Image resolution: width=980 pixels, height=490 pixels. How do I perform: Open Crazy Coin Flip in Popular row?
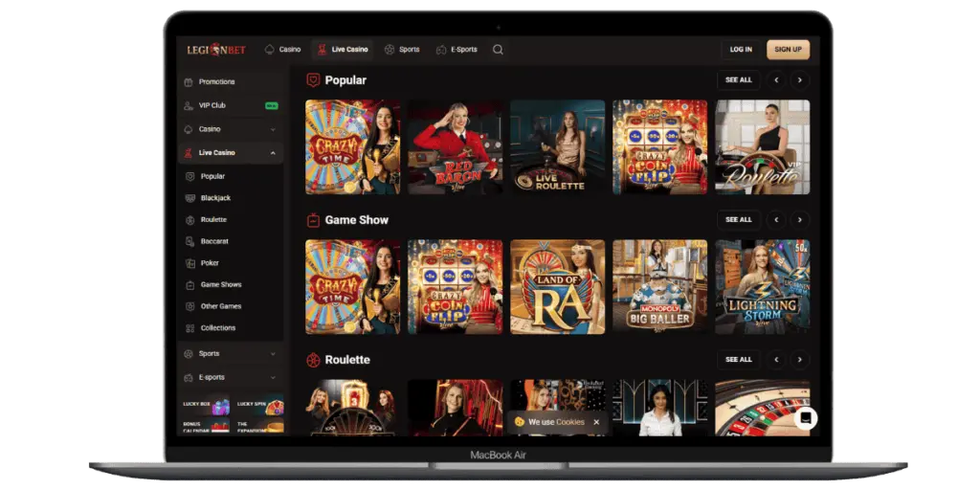tap(660, 146)
